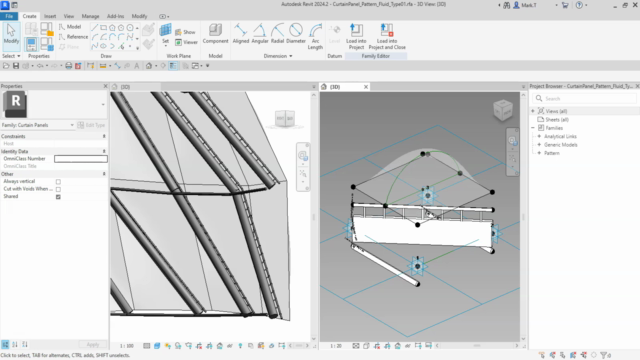
Task: Click the Line draw tool
Action: [95, 28]
